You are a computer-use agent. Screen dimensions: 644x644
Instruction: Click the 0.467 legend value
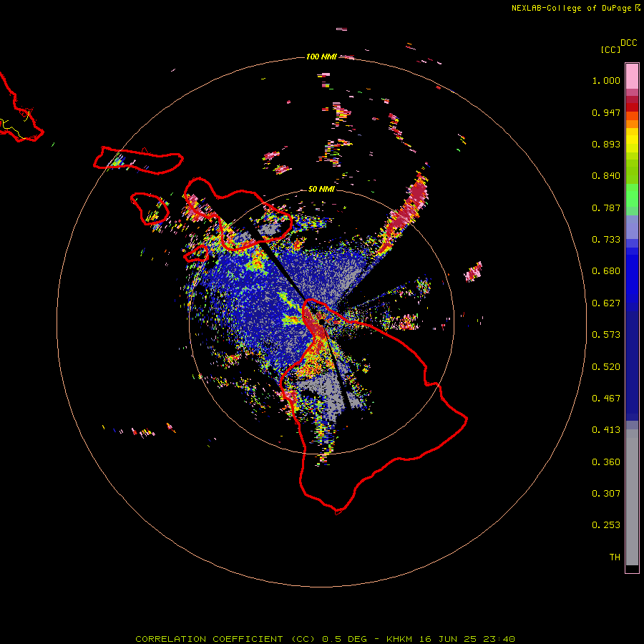click(606, 399)
